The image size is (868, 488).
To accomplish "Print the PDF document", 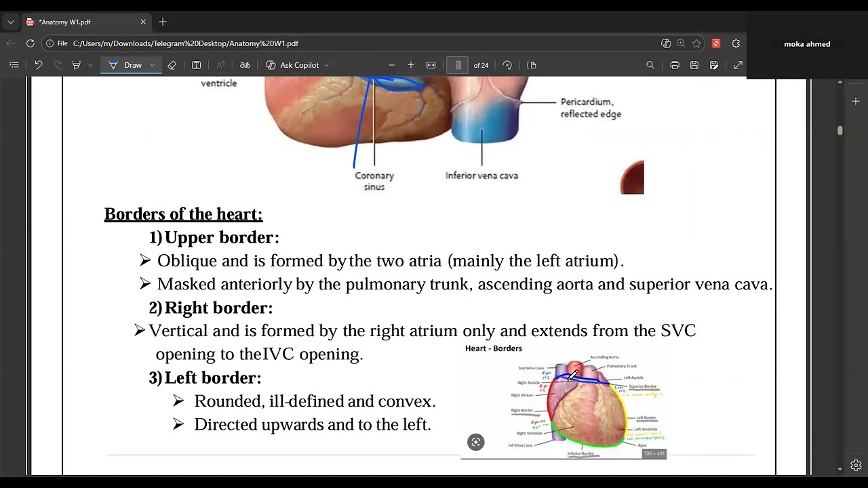I will coord(675,65).
